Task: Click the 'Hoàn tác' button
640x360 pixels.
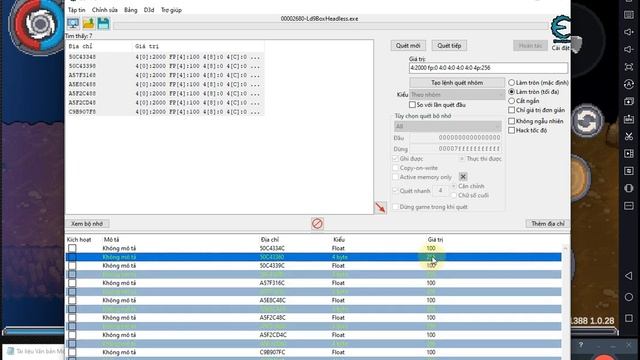Action: click(530, 46)
